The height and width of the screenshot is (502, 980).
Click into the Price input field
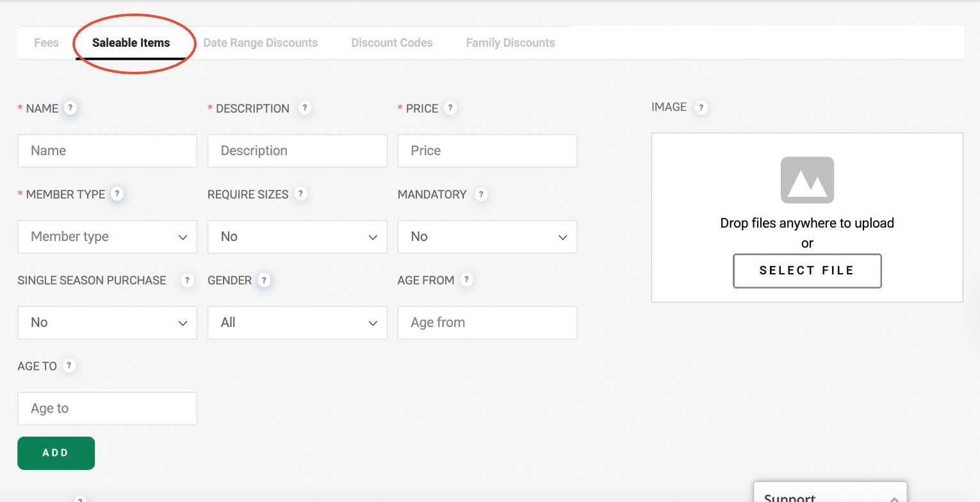[487, 151]
